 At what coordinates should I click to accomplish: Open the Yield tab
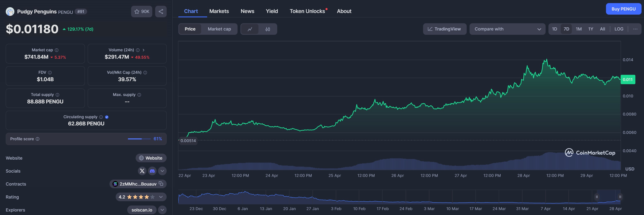[x=272, y=11]
